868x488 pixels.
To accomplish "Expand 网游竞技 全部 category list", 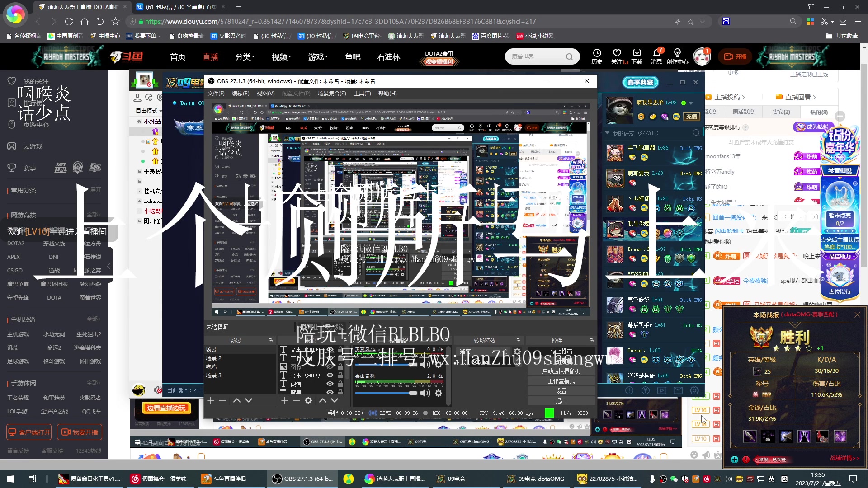I will click(x=94, y=214).
